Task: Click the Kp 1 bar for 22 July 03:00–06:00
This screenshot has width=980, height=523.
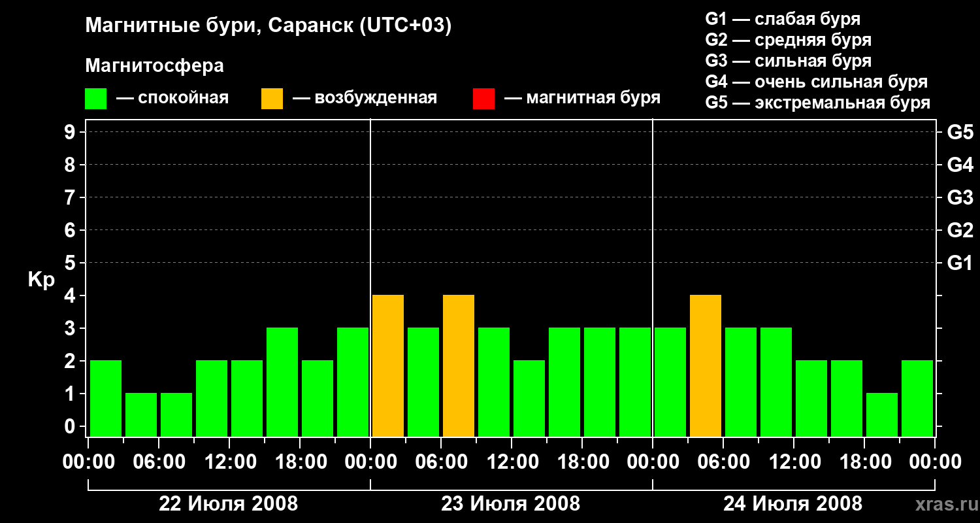Action: (x=141, y=414)
